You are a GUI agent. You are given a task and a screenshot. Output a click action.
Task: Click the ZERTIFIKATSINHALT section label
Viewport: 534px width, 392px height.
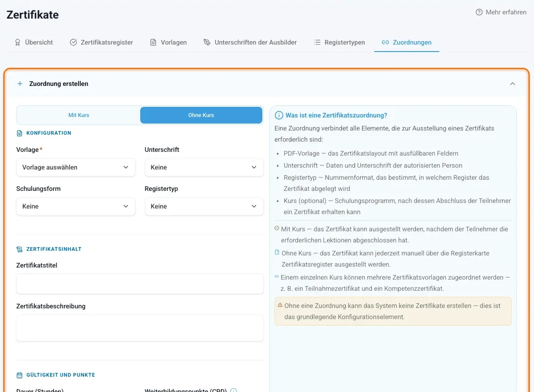(54, 249)
